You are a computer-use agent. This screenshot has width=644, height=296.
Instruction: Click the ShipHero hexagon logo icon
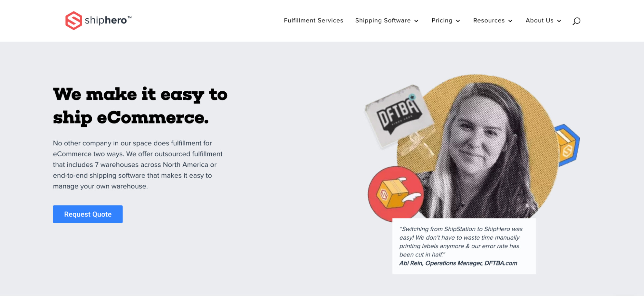[73, 21]
